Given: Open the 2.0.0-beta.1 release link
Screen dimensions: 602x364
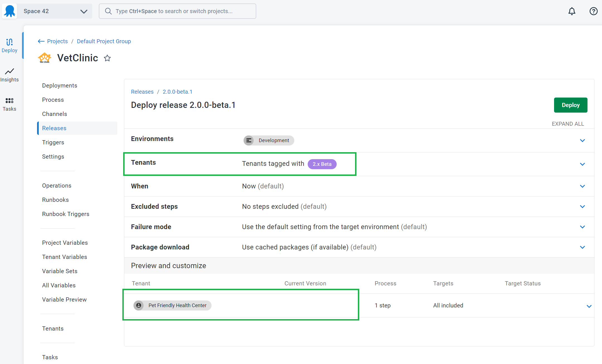Looking at the screenshot, I should point(178,92).
